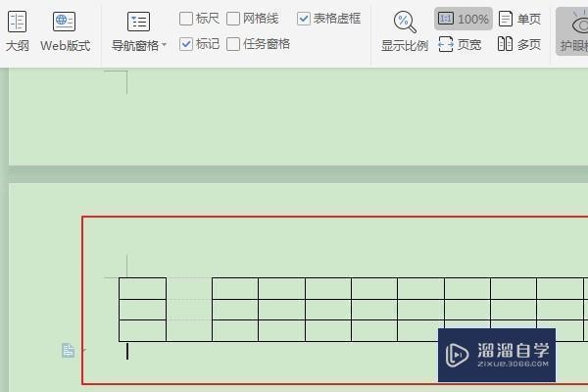Set zoom to 100%

[464, 19]
